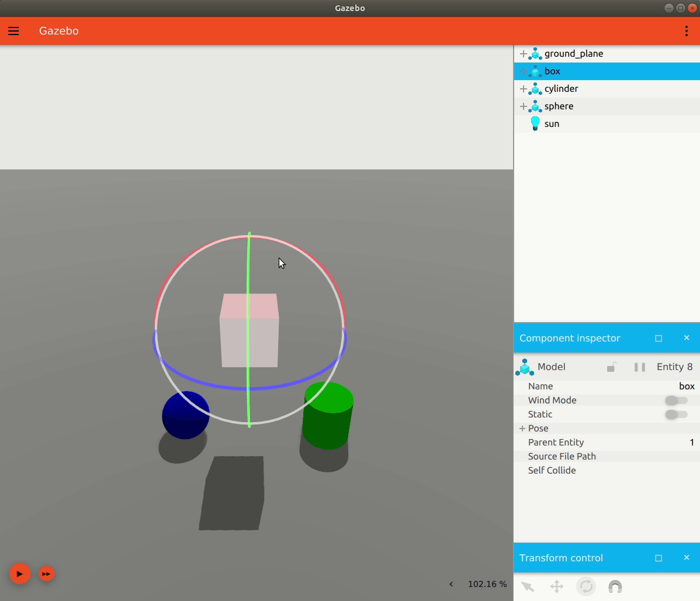The width and height of the screenshot is (700, 601).
Task: Close the Gazebo window
Action: tap(692, 8)
